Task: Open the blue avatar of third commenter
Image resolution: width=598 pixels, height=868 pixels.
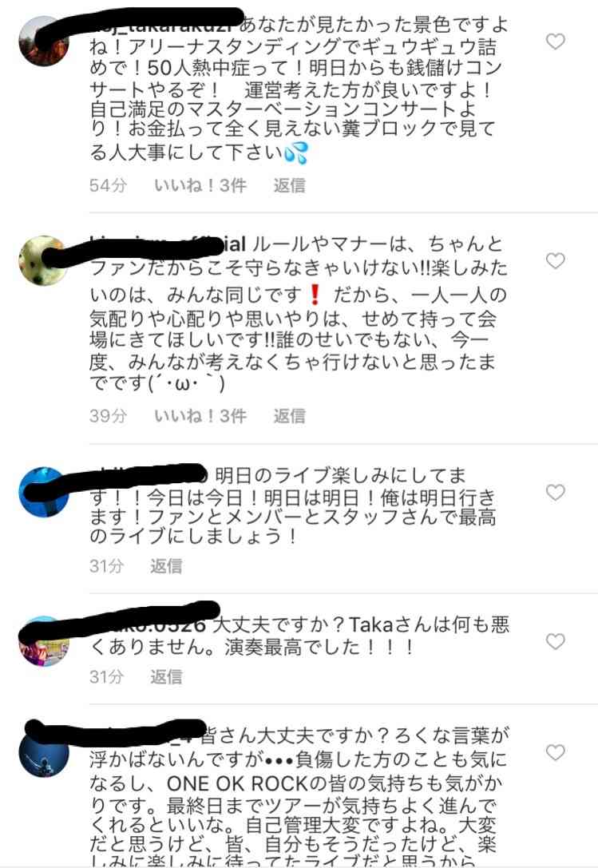Action: pos(44,492)
